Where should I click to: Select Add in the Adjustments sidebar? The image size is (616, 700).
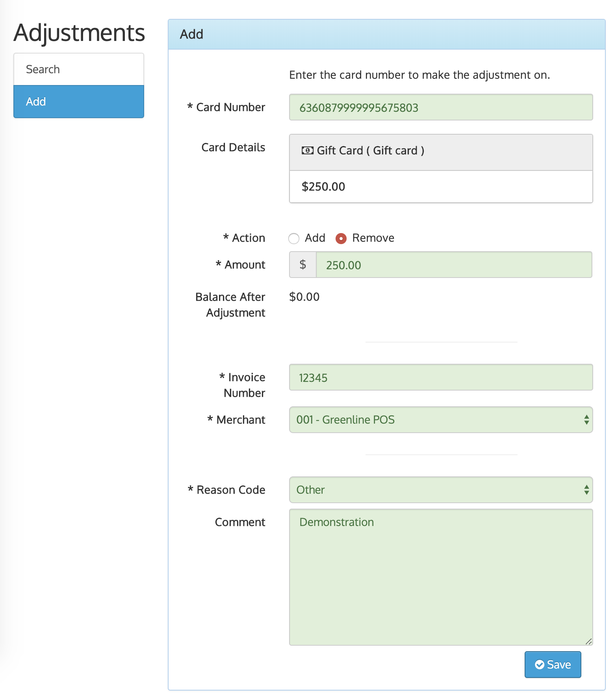[79, 102]
